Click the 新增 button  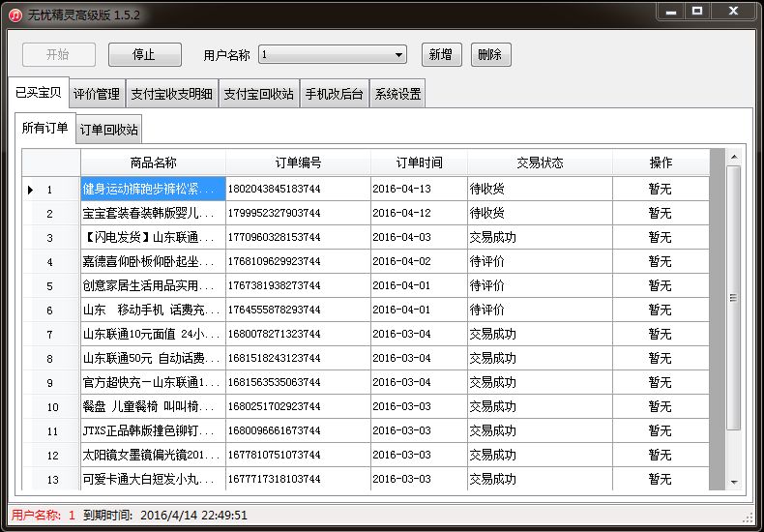(x=441, y=54)
